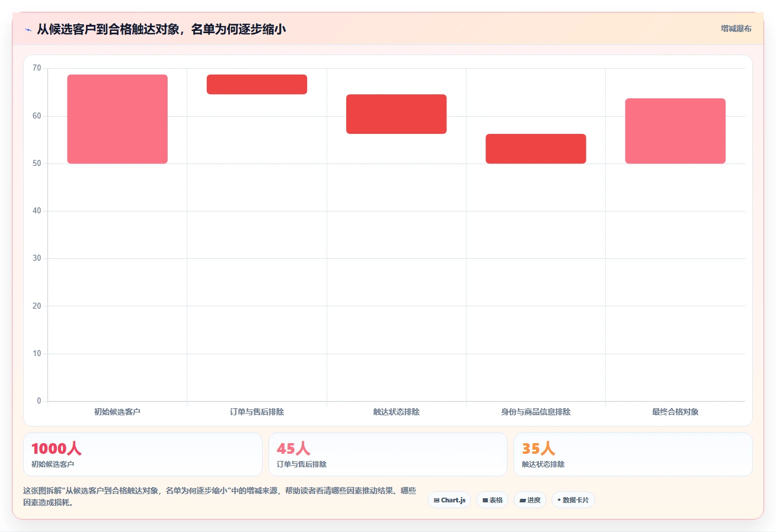Click y-axis value 10
The image size is (776, 532).
(37, 354)
